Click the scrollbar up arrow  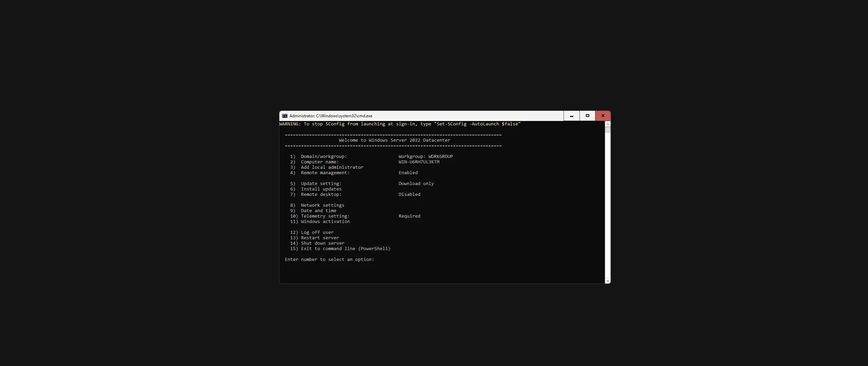(x=607, y=124)
